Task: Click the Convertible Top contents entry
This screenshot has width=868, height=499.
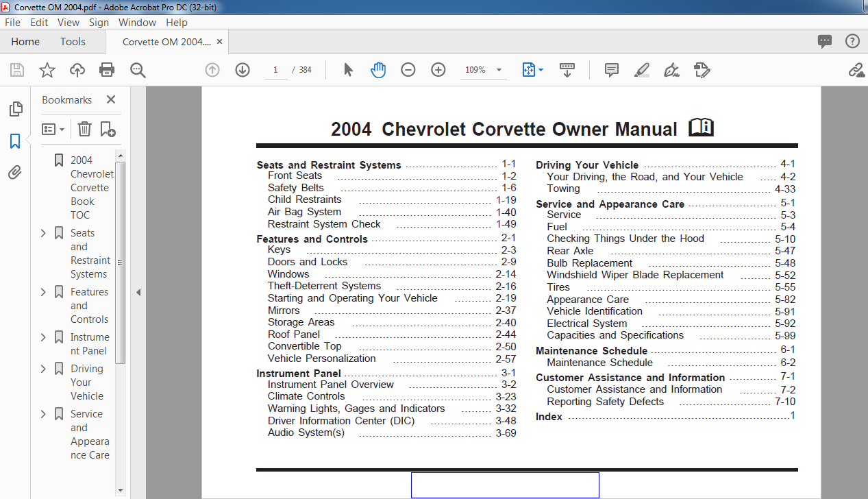Action: (x=304, y=346)
